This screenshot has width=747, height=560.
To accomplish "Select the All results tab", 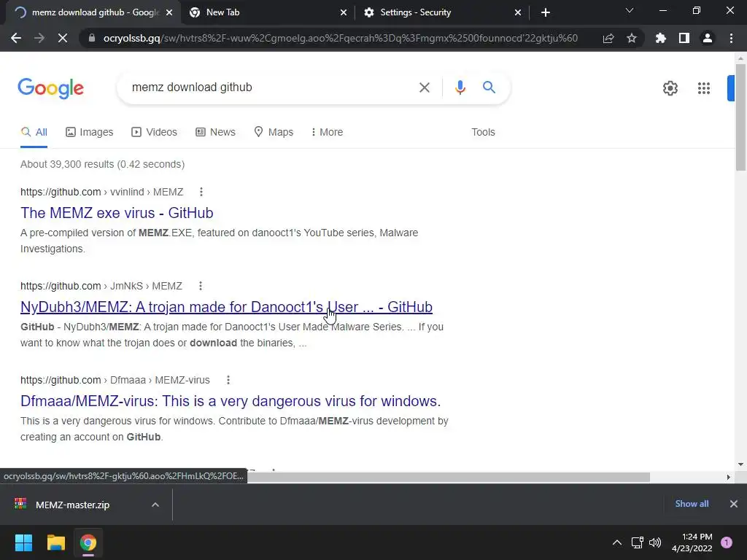I will 34,132.
